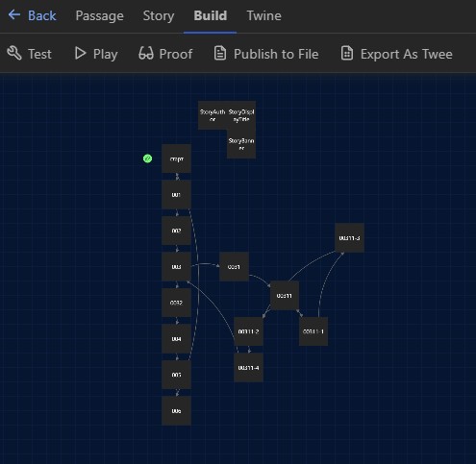The image size is (476, 464).
Task: Select the Build tab
Action: tap(211, 15)
